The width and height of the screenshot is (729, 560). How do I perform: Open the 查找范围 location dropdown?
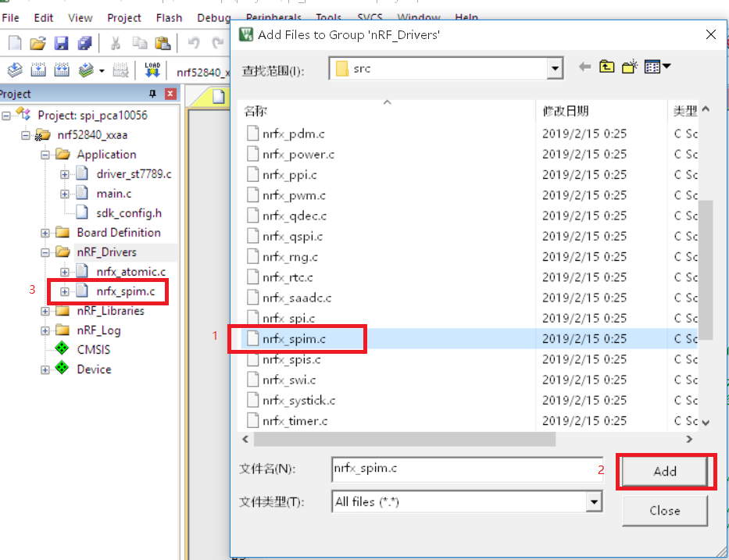point(556,67)
